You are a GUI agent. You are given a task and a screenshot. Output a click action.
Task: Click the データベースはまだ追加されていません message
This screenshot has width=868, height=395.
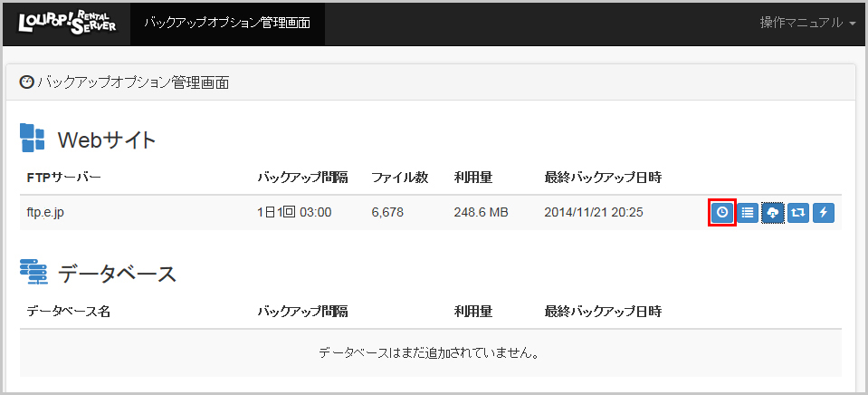tap(430, 352)
